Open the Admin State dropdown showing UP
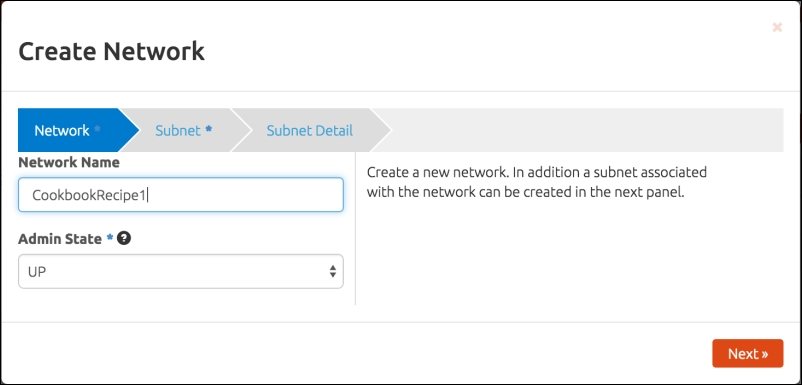Image resolution: width=802 pixels, height=385 pixels. (181, 271)
